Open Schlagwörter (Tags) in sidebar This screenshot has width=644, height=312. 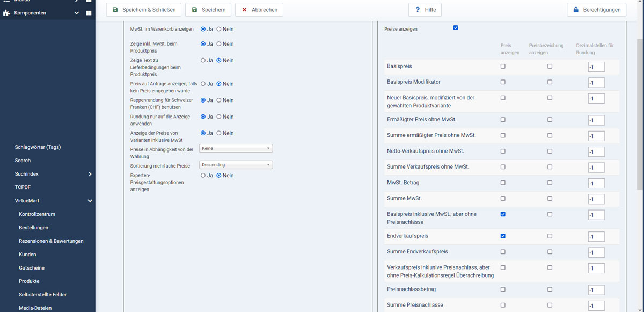point(38,147)
